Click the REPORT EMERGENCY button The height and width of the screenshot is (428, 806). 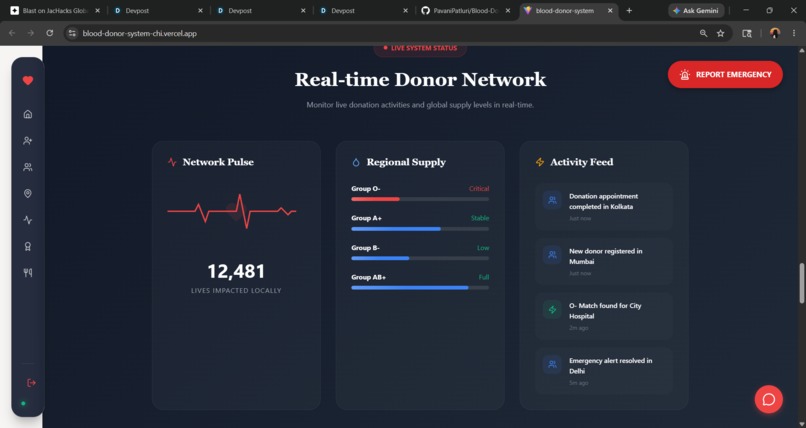tap(725, 75)
